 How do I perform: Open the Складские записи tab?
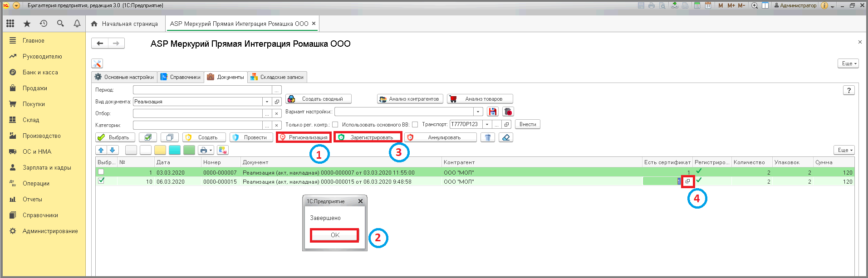(277, 77)
